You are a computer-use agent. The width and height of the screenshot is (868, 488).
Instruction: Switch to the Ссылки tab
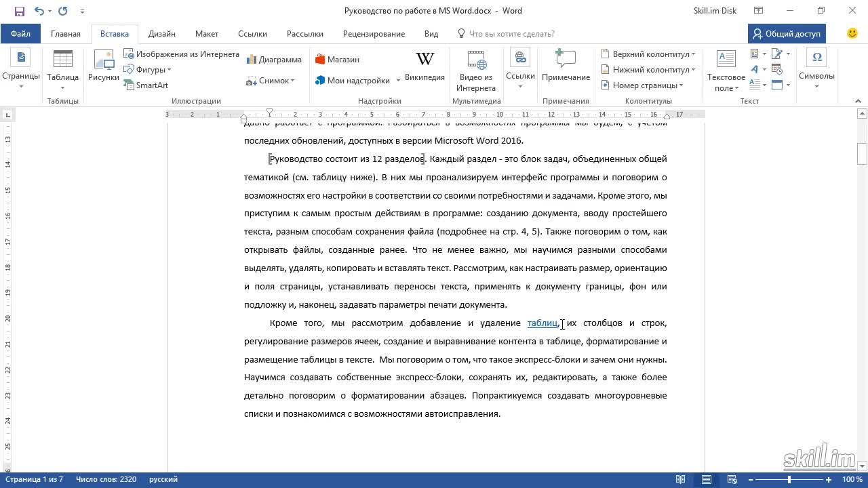click(252, 34)
